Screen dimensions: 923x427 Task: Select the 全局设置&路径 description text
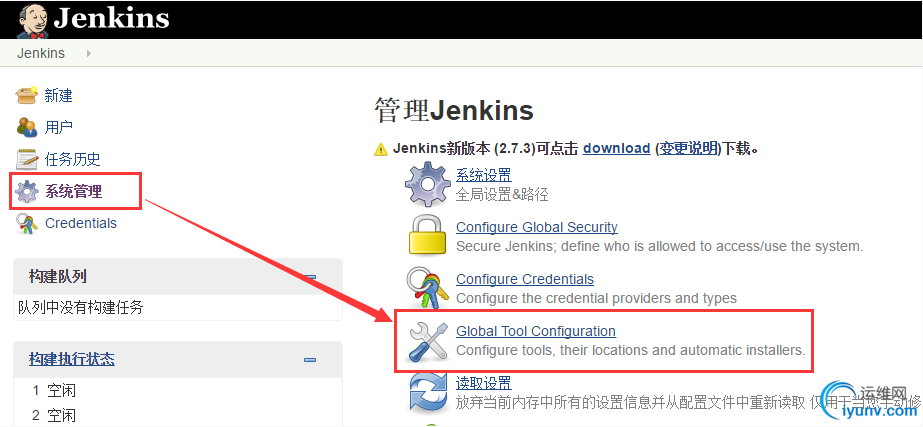pyautogui.click(x=502, y=194)
